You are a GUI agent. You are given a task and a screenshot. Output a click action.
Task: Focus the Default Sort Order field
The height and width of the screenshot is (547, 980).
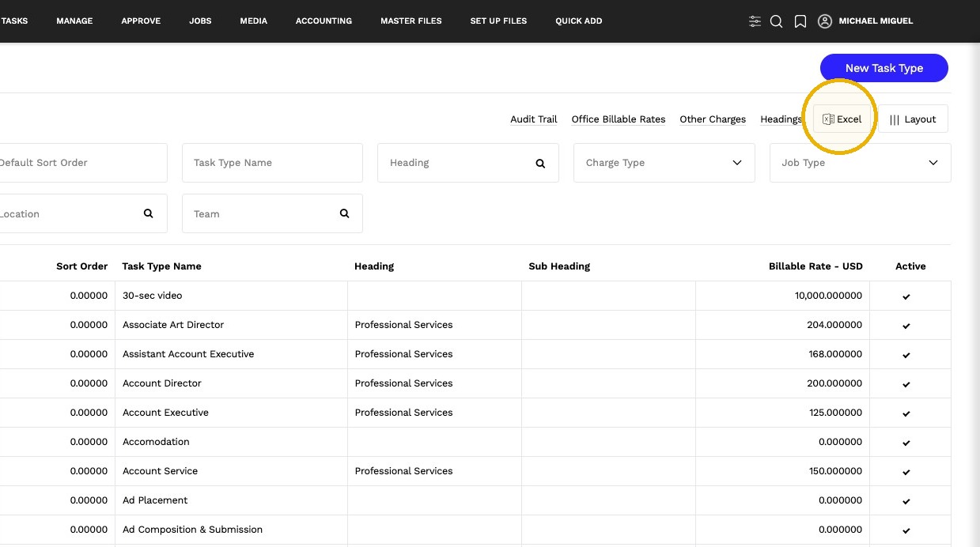pyautogui.click(x=83, y=163)
